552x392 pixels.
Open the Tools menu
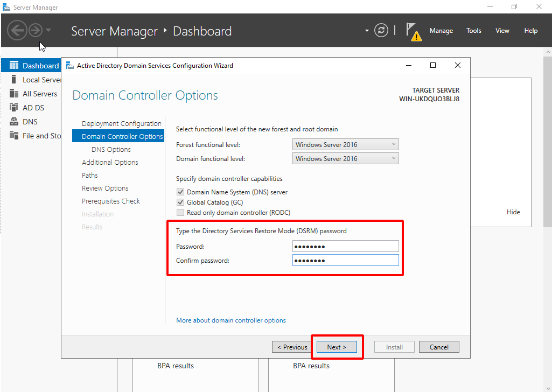tap(473, 31)
